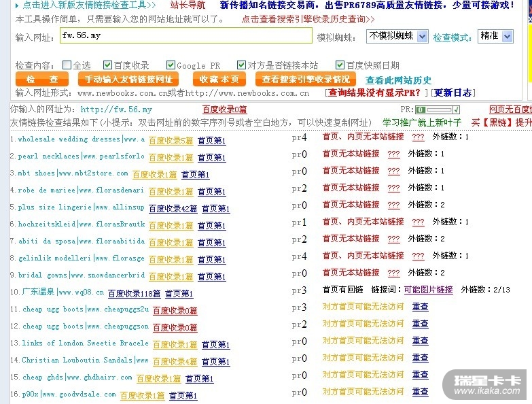Click 重查 in links of london row
This screenshot has width=532, height=404.
coord(420,341)
